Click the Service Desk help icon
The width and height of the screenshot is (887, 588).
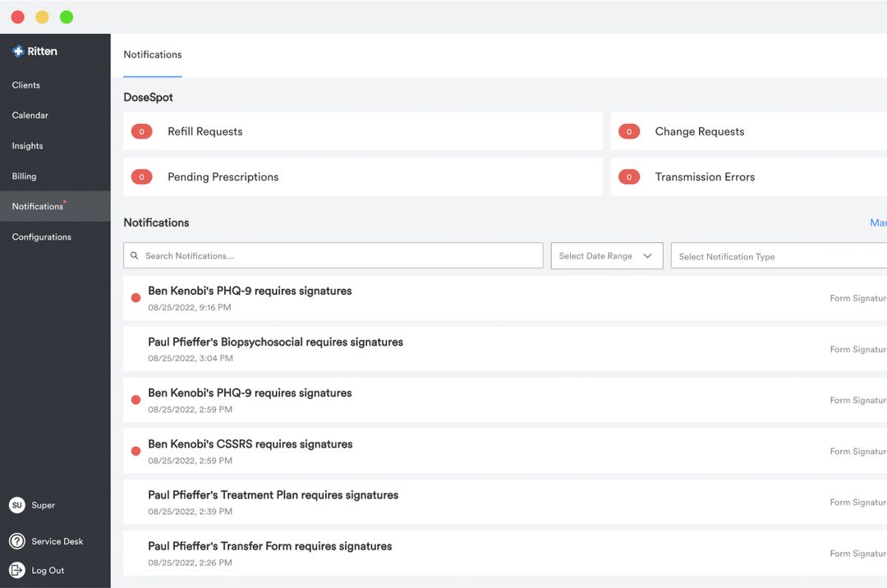point(17,541)
